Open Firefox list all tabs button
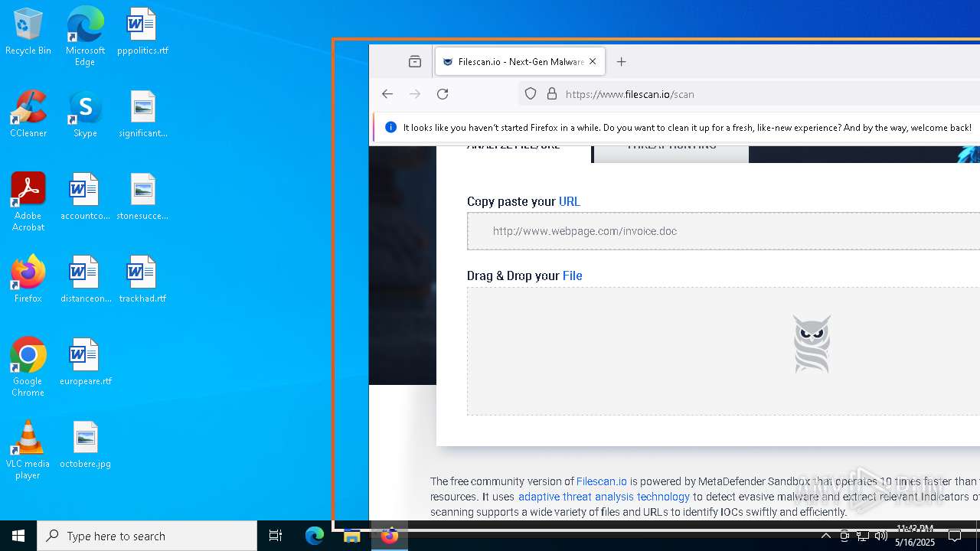Screen dimensions: 980x551 pyautogui.click(x=415, y=62)
